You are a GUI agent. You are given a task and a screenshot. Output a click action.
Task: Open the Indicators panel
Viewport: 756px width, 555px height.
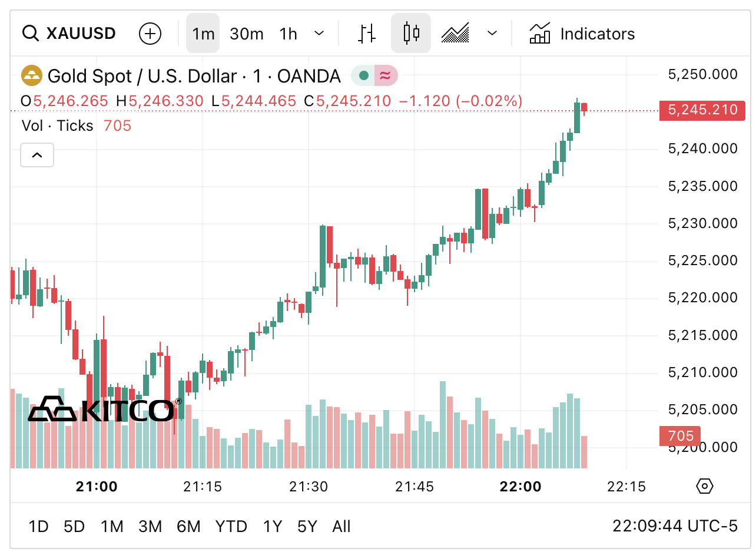coord(582,34)
